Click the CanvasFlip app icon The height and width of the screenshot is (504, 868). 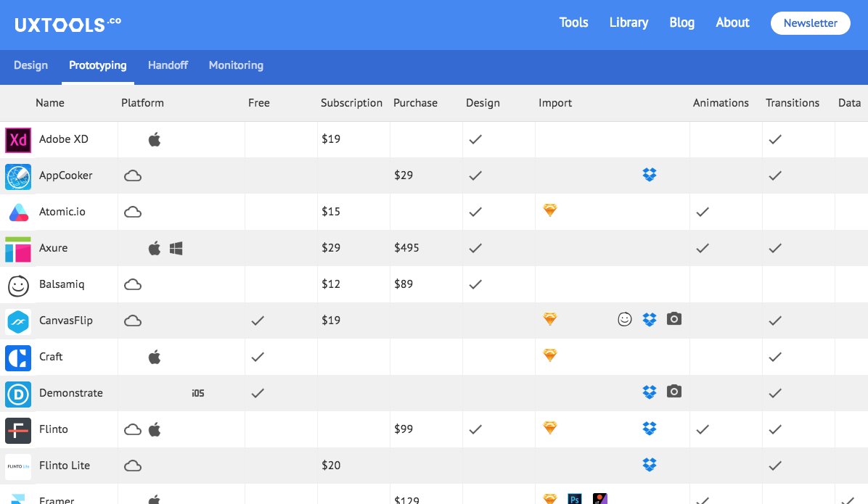pos(18,321)
